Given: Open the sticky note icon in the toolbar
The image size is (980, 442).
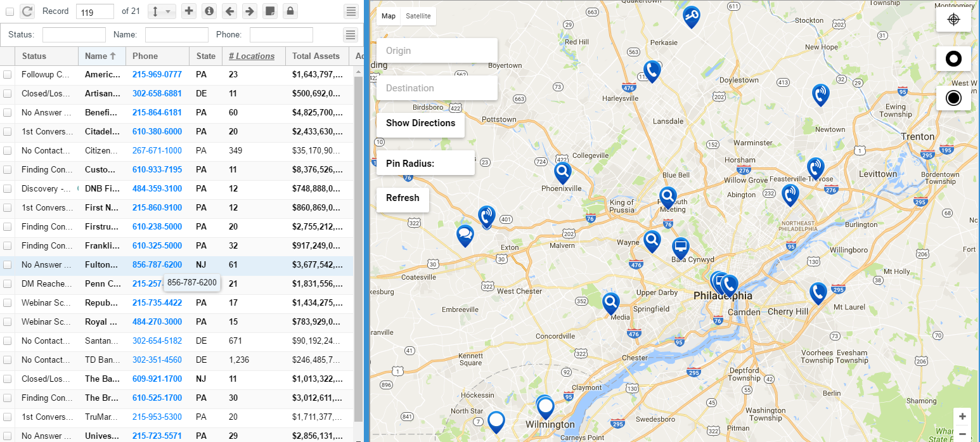Looking at the screenshot, I should click(269, 11).
